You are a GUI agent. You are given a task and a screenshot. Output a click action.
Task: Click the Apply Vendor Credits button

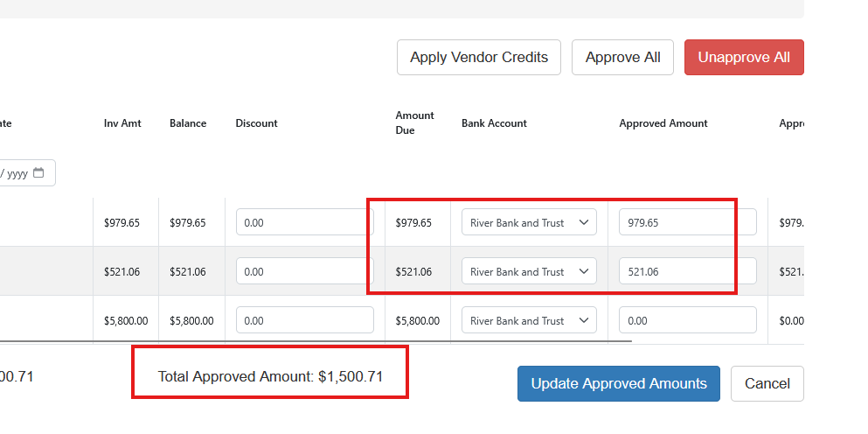(479, 57)
